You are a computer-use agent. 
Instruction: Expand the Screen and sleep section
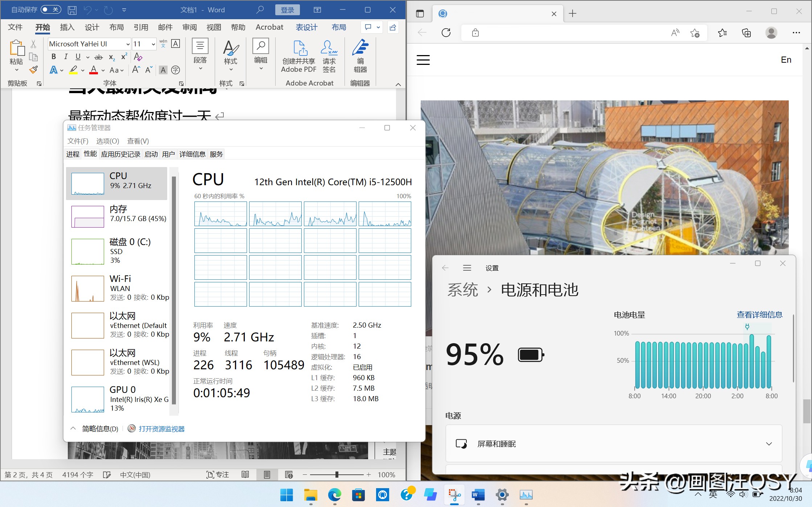(x=768, y=444)
